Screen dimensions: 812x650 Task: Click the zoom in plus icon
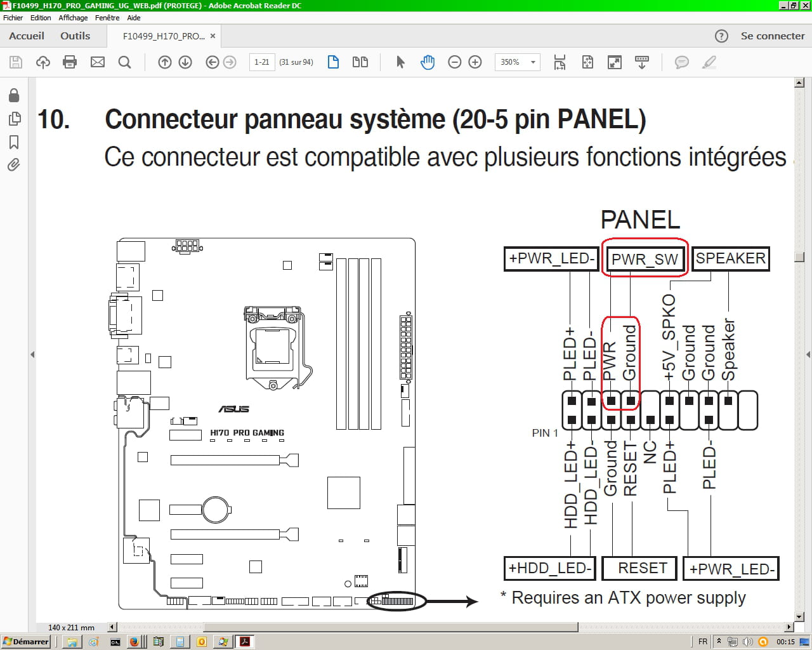click(x=475, y=62)
